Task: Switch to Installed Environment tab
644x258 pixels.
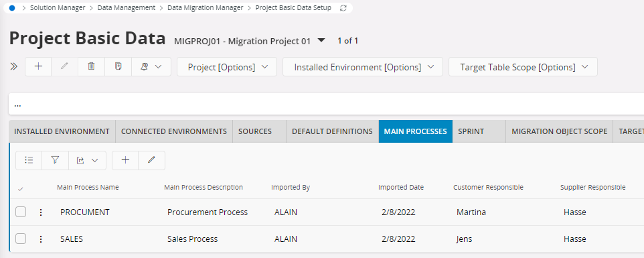Action: [x=62, y=131]
